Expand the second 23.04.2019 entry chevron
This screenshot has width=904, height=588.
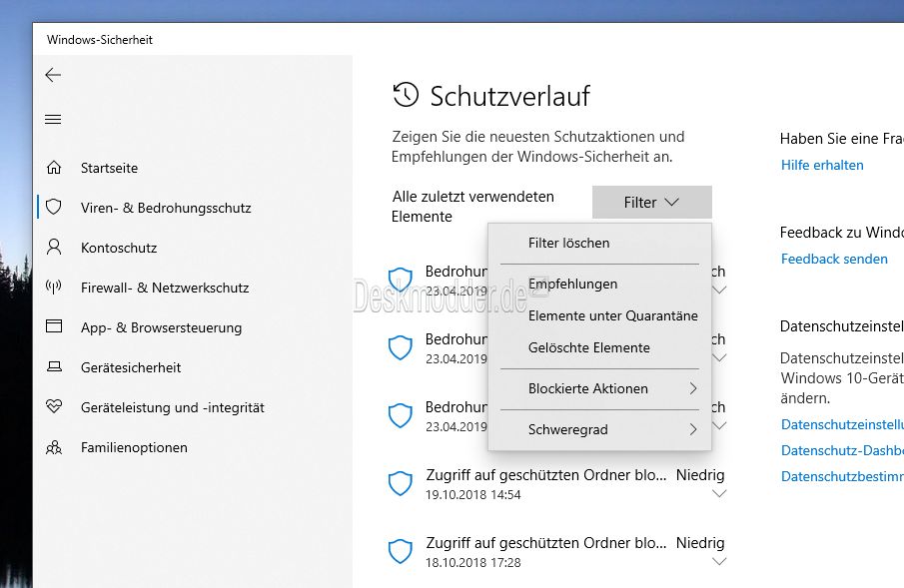[719, 357]
